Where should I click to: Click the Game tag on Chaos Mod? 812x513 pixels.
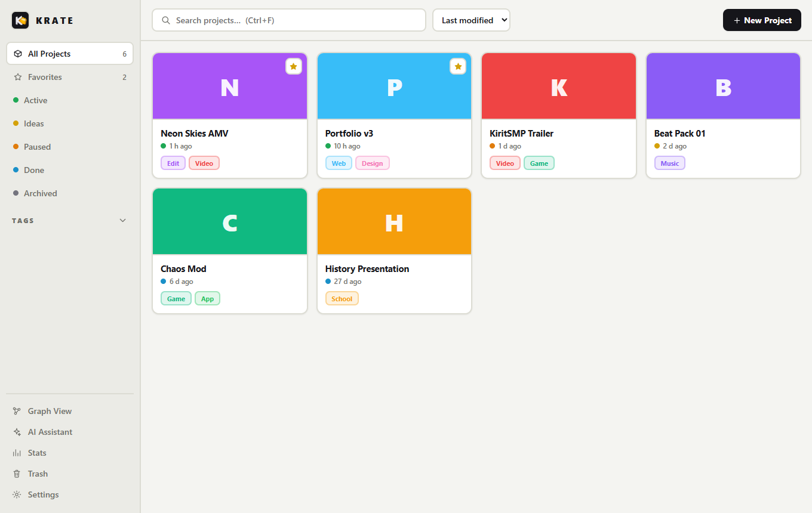176,298
